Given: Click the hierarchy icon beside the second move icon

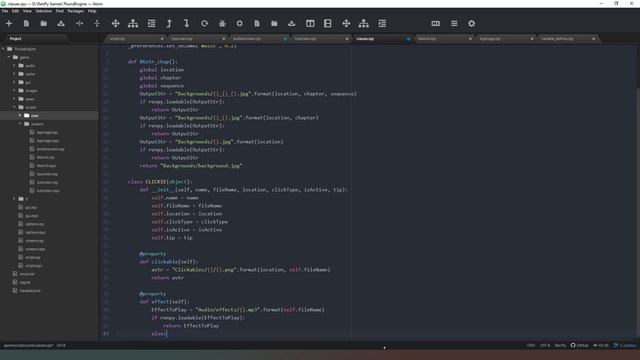Looking at the screenshot, I should 364,24.
